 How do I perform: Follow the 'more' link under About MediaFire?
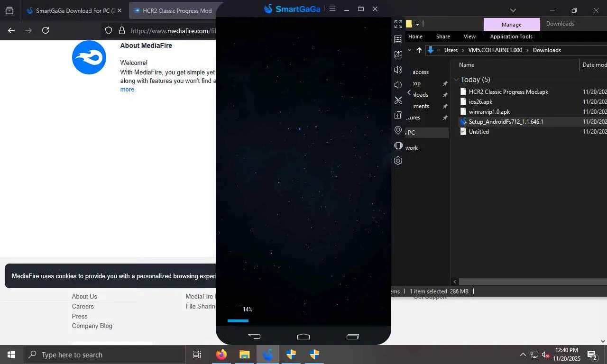[127, 90]
